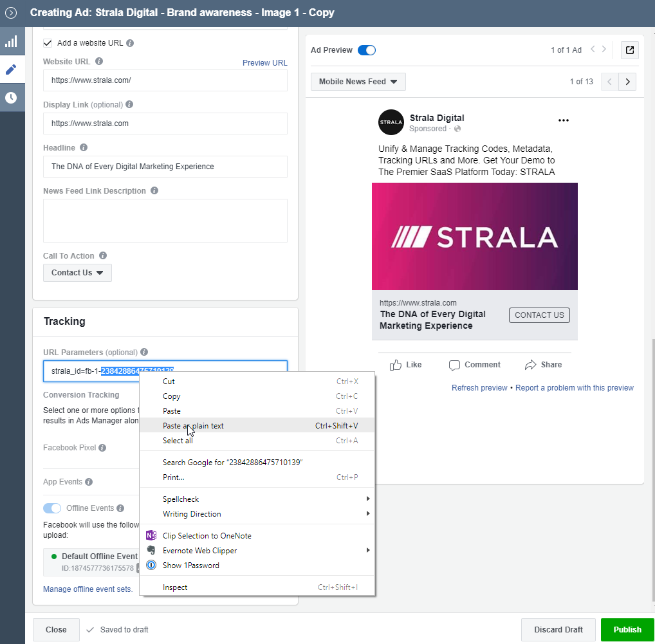This screenshot has width=655, height=644.
Task: Click the info icon next to Offline Events
Action: (x=120, y=508)
